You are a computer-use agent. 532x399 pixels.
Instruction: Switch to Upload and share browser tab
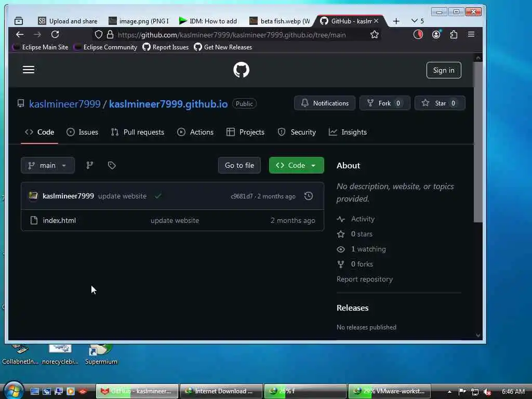[x=68, y=21]
